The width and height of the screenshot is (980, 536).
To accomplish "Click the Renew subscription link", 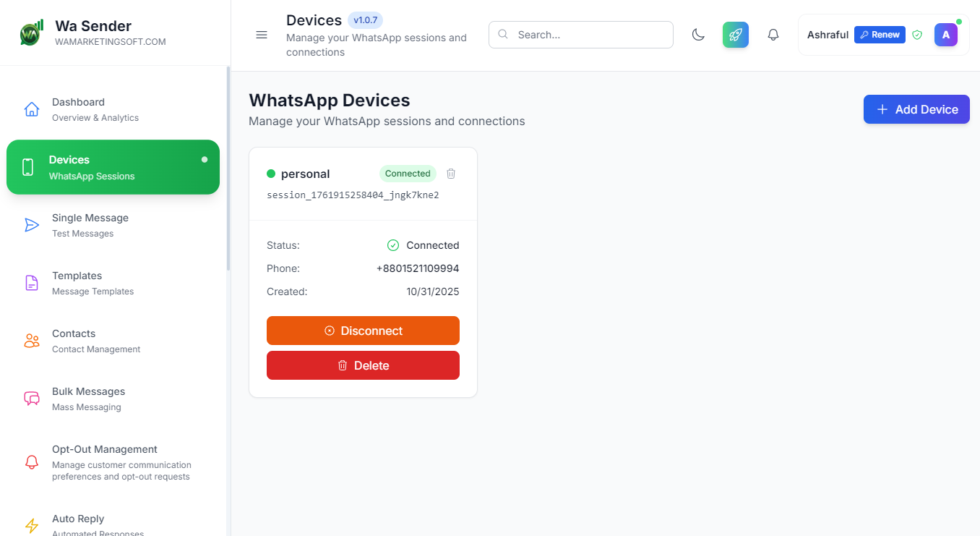I will [880, 34].
